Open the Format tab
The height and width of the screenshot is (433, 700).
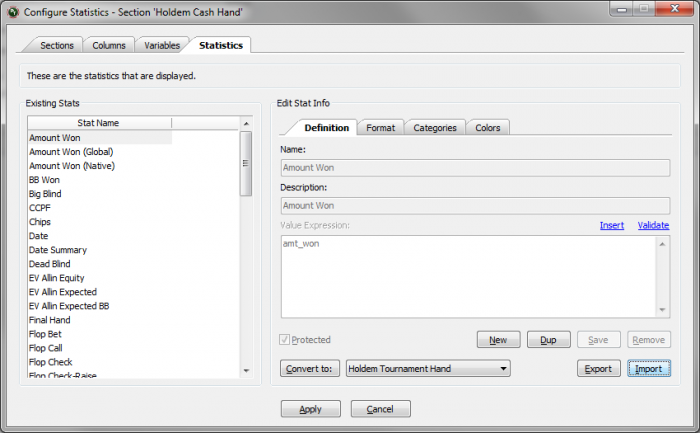380,128
